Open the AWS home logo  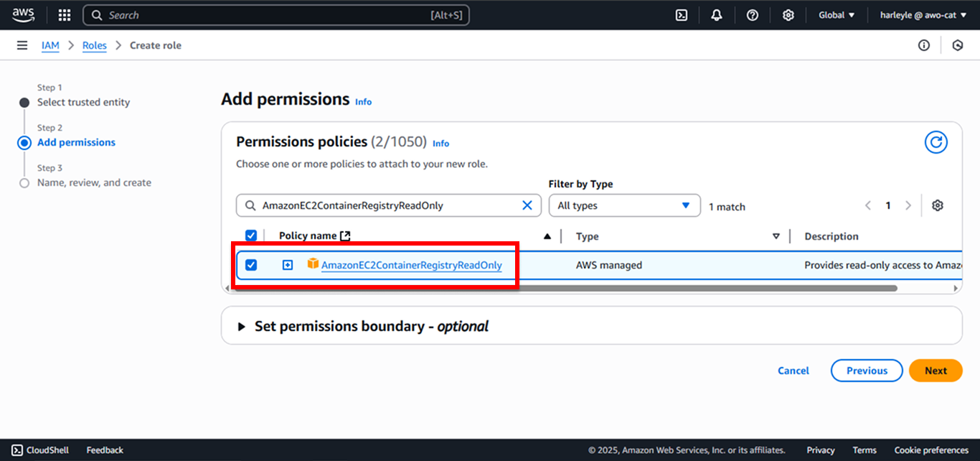tap(23, 14)
